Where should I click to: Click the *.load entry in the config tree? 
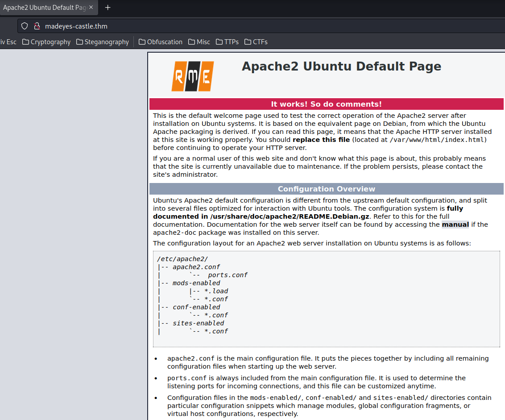[x=216, y=291]
